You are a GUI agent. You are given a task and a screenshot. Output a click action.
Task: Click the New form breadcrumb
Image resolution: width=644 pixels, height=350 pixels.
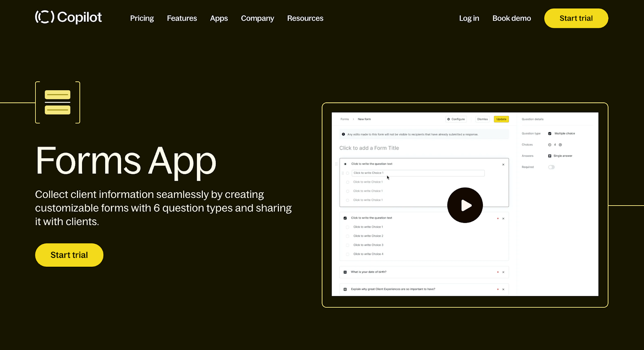point(364,119)
